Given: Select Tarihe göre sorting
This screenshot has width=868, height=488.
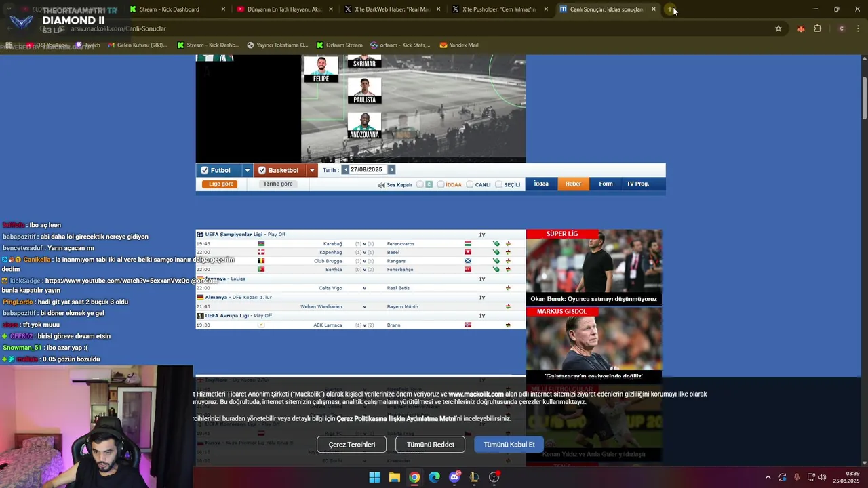Looking at the screenshot, I should click(278, 184).
